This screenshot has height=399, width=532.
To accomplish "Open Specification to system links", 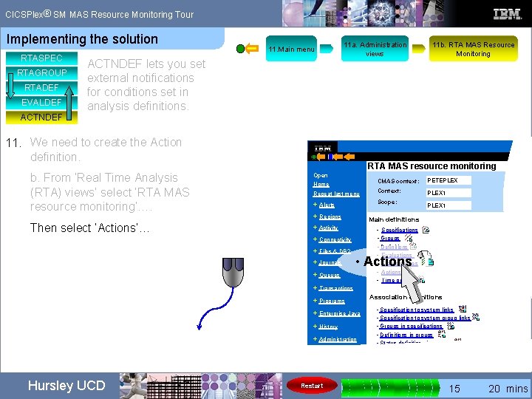I will [417, 310].
